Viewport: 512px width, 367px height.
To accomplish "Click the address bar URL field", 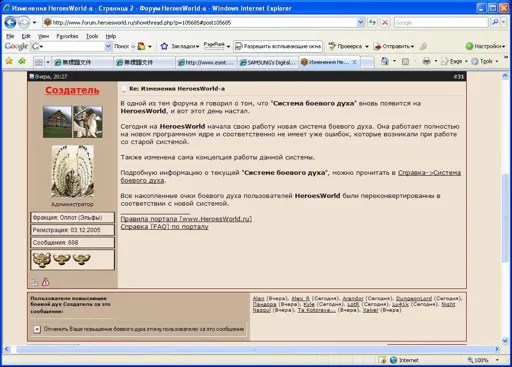I will pos(200,23).
